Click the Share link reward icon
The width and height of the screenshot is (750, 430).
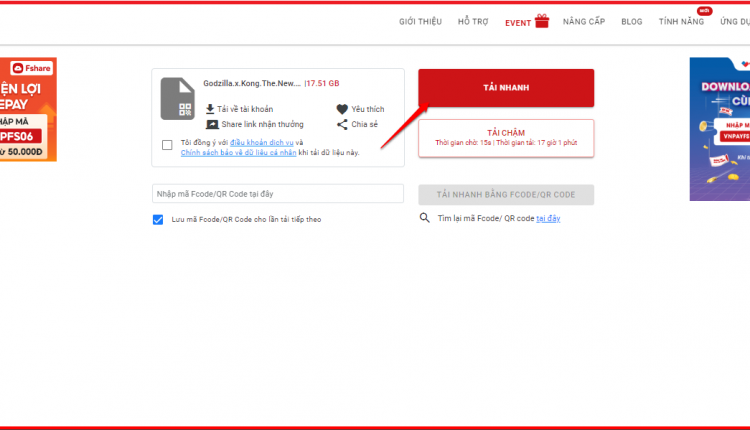tap(212, 124)
